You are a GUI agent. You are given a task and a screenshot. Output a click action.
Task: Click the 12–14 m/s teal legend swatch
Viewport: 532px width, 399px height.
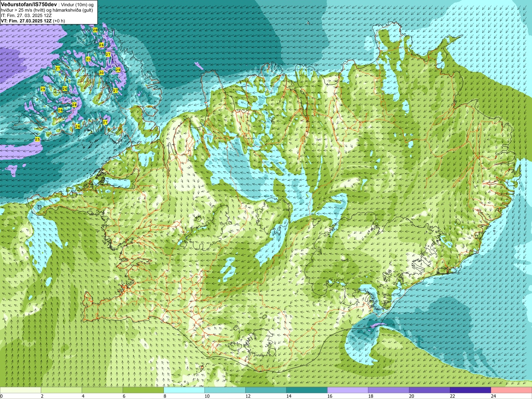tap(266, 390)
